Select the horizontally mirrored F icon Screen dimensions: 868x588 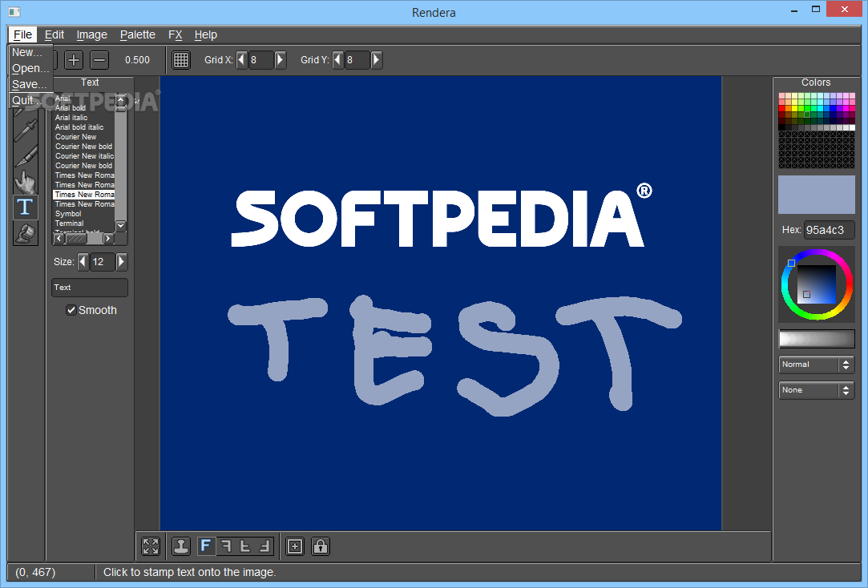[x=225, y=546]
